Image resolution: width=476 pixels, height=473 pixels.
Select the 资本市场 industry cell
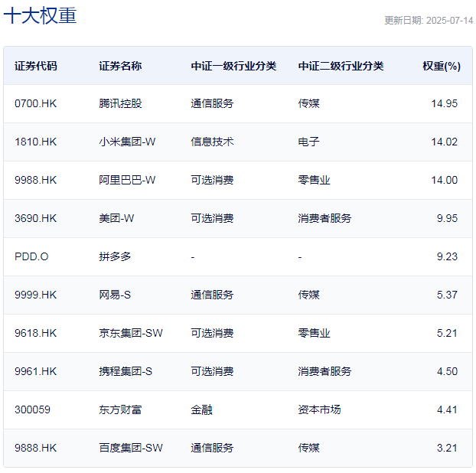319,409
